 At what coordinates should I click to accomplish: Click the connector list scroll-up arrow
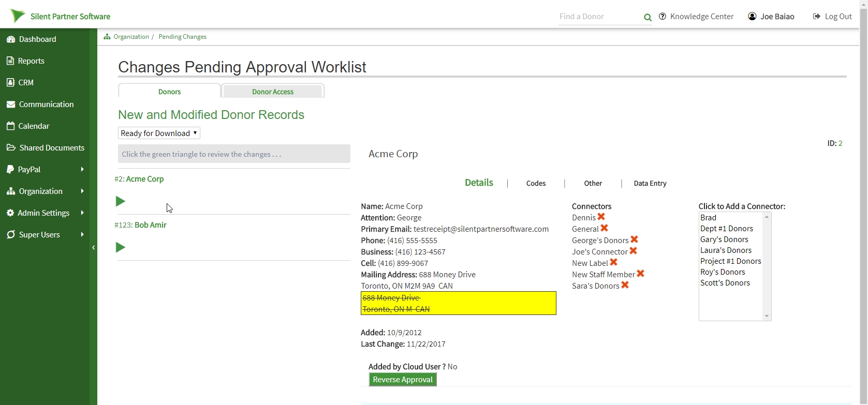point(767,217)
